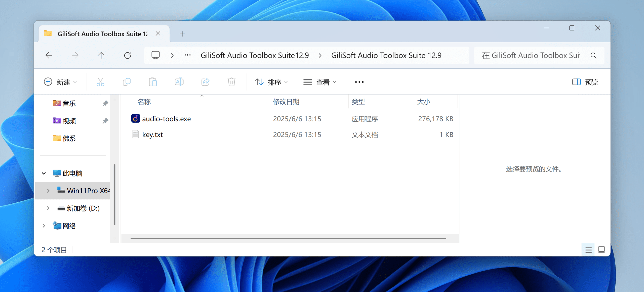Click the Paste clipboard icon

[153, 82]
